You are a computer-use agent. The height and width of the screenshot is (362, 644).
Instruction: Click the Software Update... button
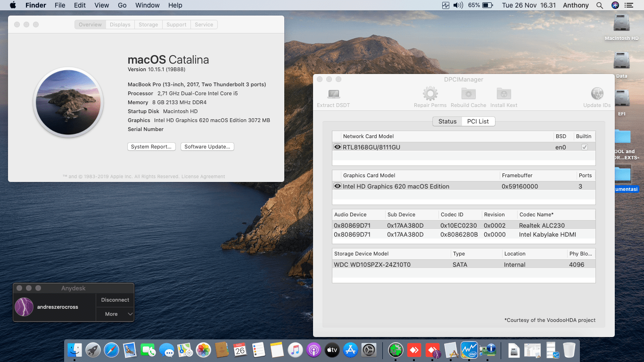tap(207, 147)
